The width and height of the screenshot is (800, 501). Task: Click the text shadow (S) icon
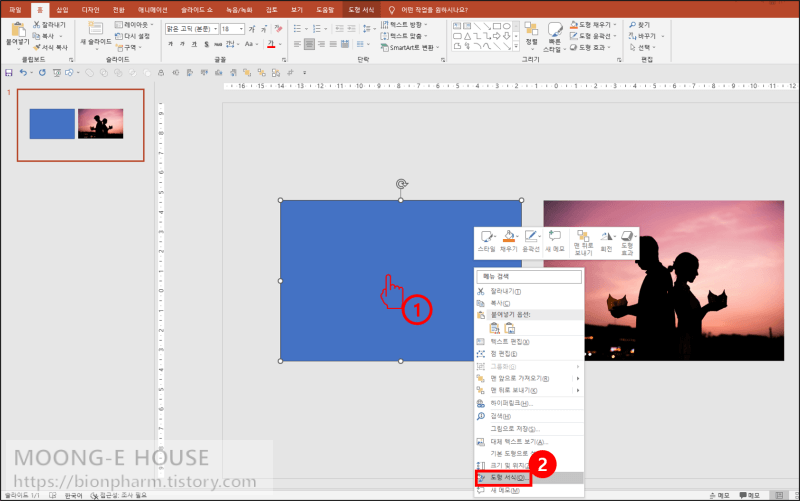[x=206, y=44]
